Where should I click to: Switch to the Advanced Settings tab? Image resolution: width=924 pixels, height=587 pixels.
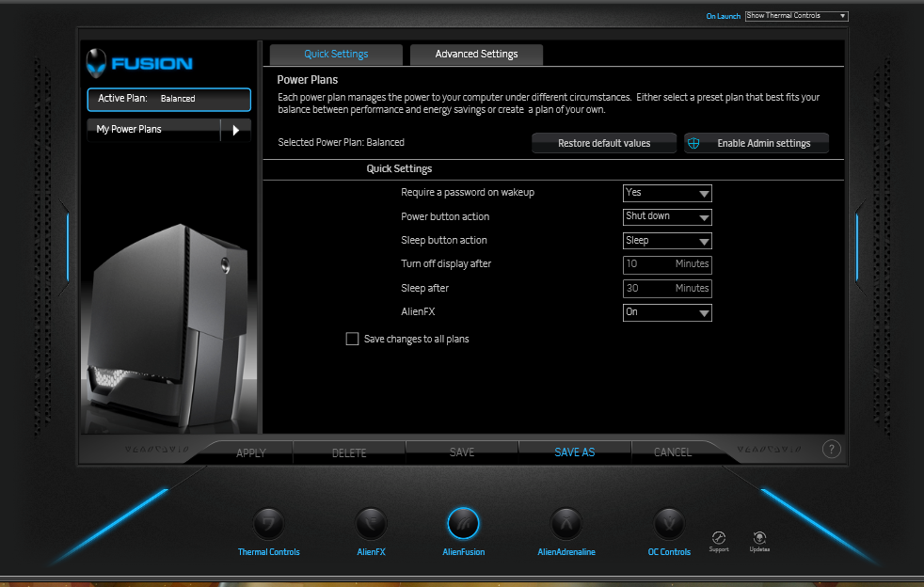(476, 55)
